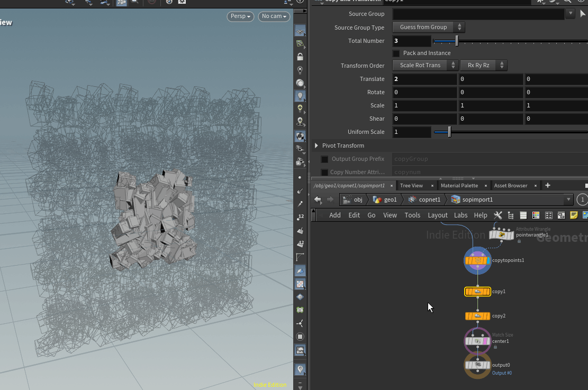This screenshot has height=390, width=588.
Task: Open Source Group Type 'Guess from Group' dropdown
Action: (429, 27)
